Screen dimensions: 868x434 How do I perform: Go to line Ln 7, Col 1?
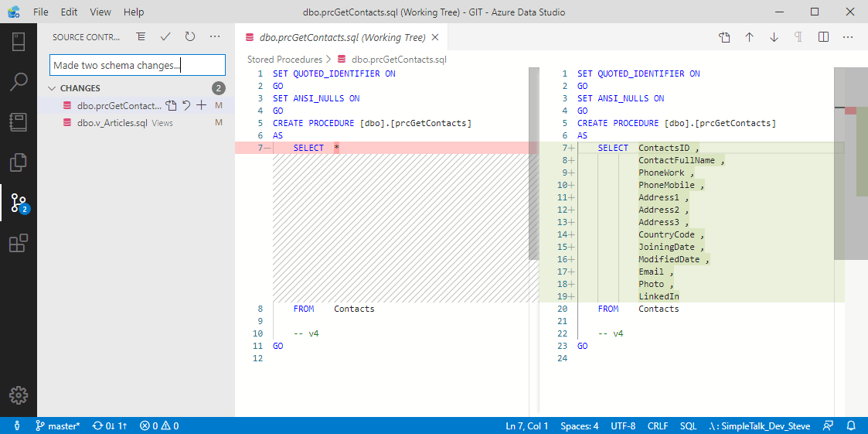[527, 425]
